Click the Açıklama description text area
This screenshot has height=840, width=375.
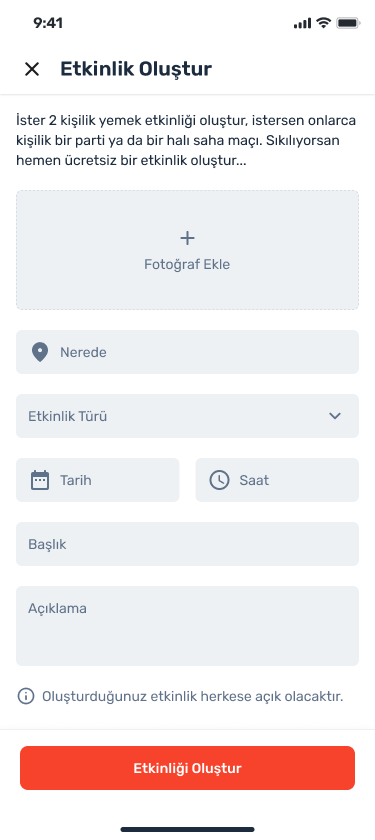tap(188, 626)
